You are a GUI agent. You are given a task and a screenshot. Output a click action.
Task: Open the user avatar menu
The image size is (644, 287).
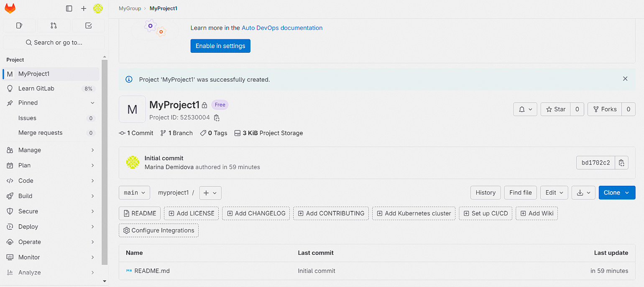click(98, 8)
